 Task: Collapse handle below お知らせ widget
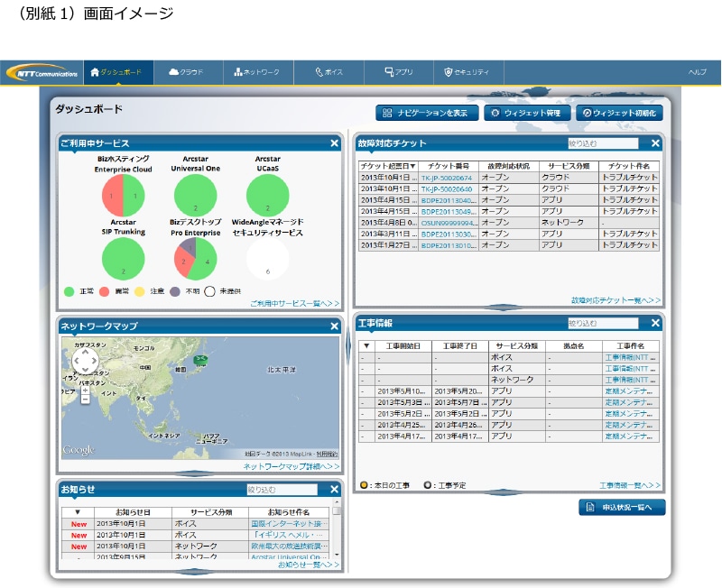click(x=195, y=572)
